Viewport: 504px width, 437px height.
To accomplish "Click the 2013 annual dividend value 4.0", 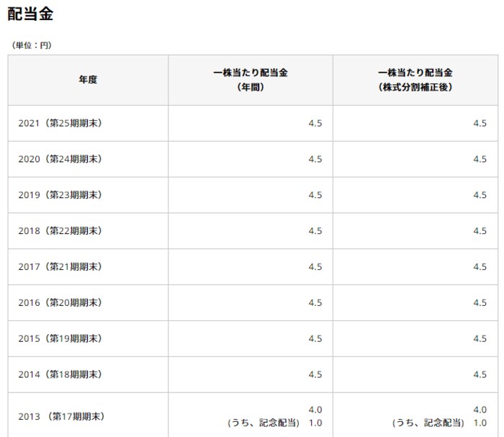I will [x=315, y=410].
